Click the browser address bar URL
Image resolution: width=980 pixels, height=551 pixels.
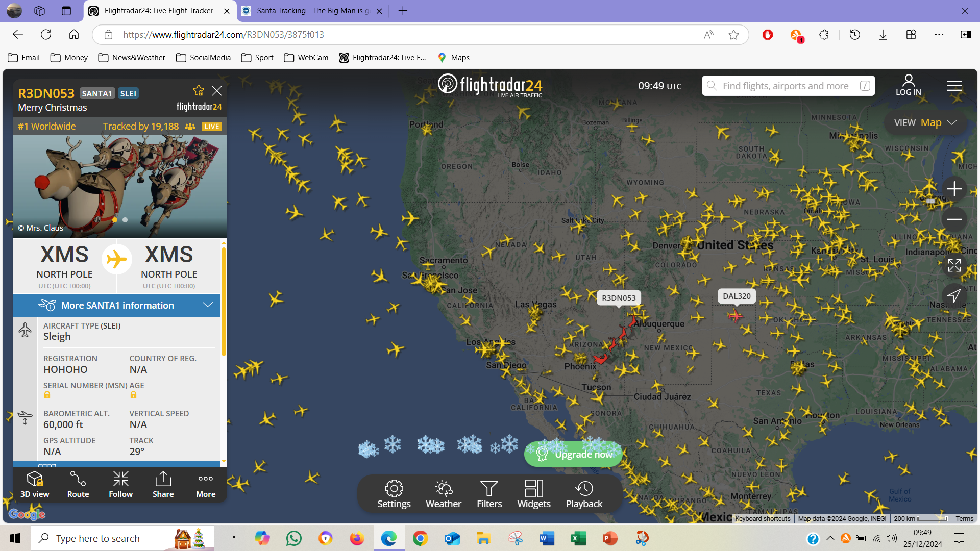[223, 35]
